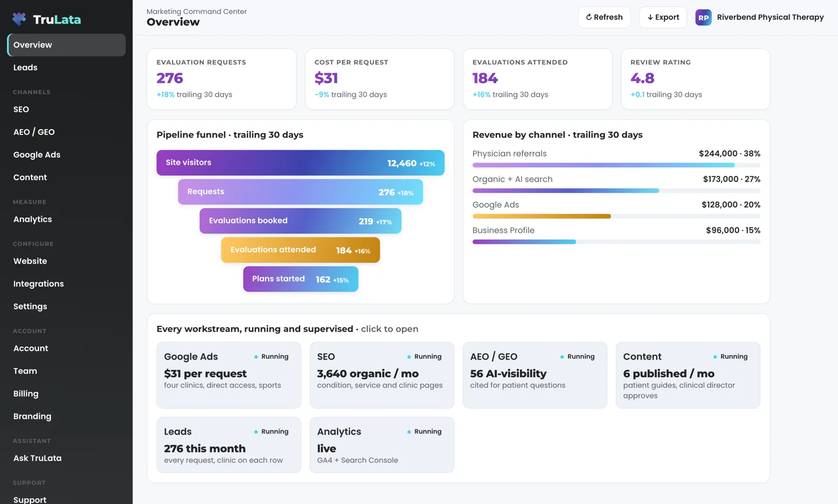This screenshot has width=838, height=504.
Task: Open Settings in the sidebar
Action: click(x=67, y=307)
